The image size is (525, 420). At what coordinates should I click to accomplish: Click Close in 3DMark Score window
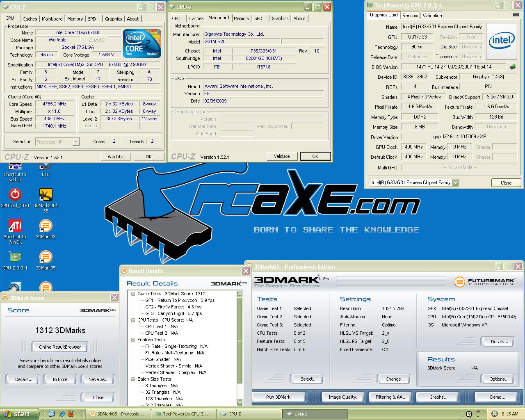tap(98, 397)
